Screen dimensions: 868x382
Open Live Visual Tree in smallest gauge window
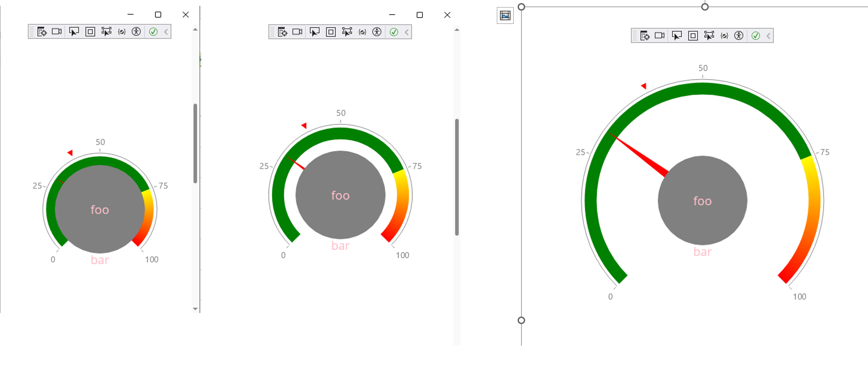tap(42, 32)
